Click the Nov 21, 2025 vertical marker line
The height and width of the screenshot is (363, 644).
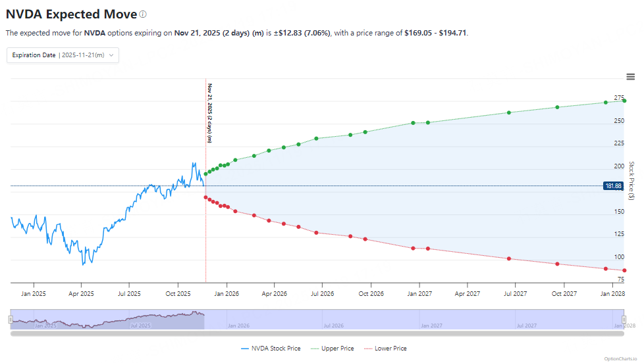pos(205,180)
